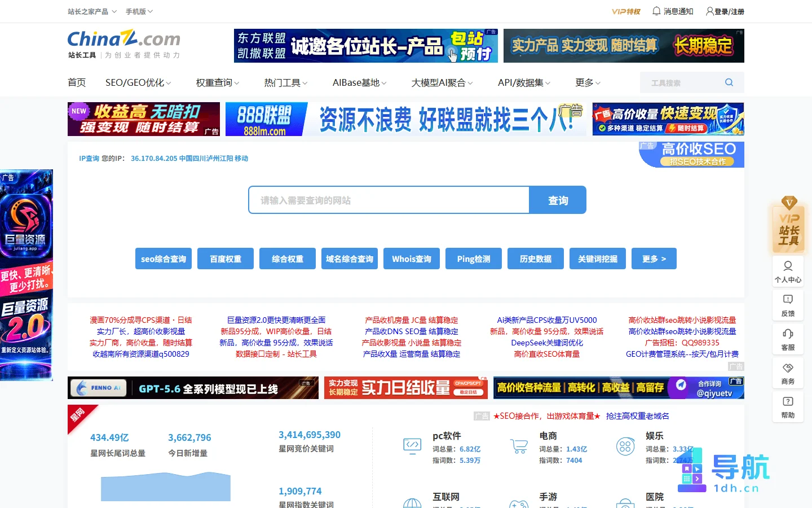Viewport: 812px width, 508px height.
Task: Expand the 手机版 dropdown
Action: 139,11
